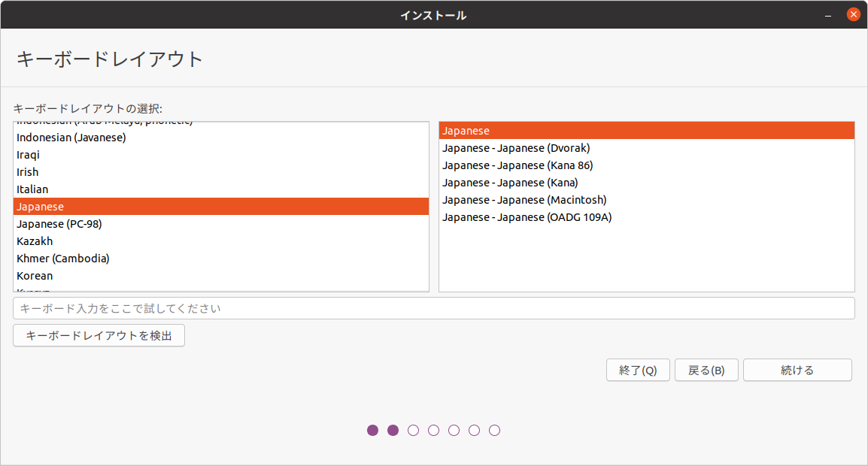Click the keyboard test input field

click(434, 308)
